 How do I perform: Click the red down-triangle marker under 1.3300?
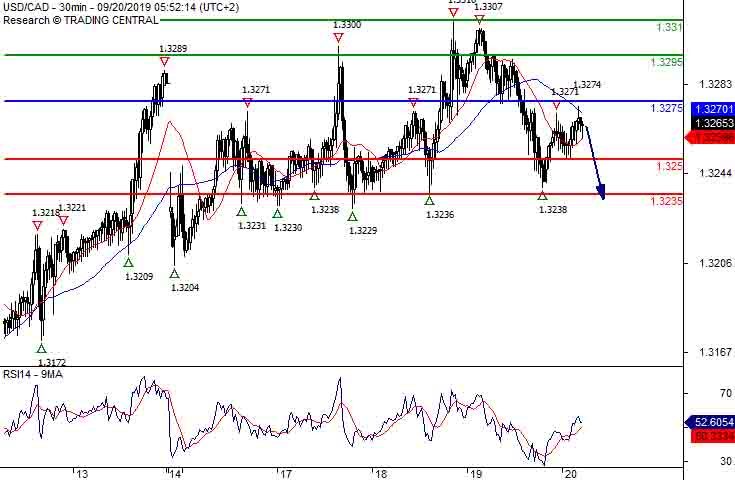338,38
